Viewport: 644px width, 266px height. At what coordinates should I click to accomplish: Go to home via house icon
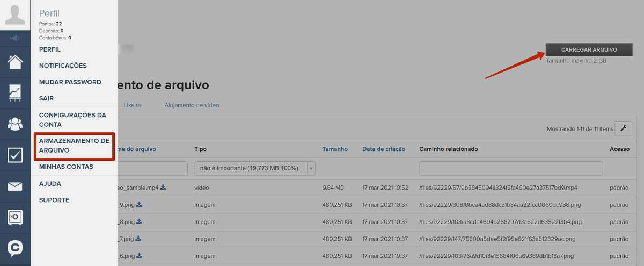click(15, 62)
